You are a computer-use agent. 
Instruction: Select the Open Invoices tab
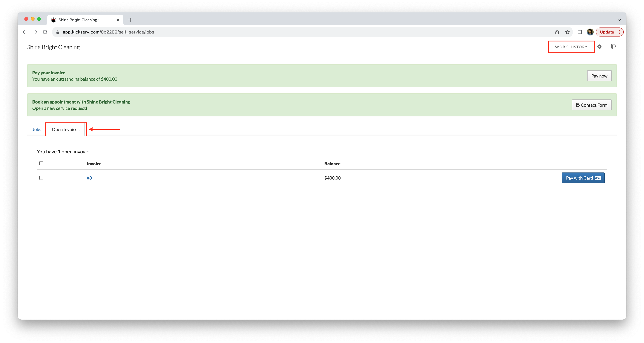[65, 130]
